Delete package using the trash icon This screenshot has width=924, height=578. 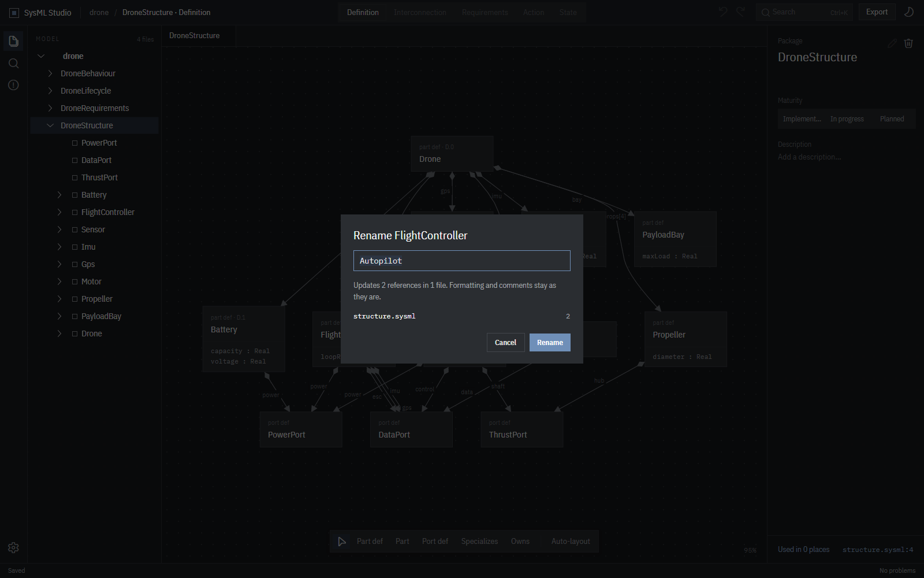(x=908, y=43)
